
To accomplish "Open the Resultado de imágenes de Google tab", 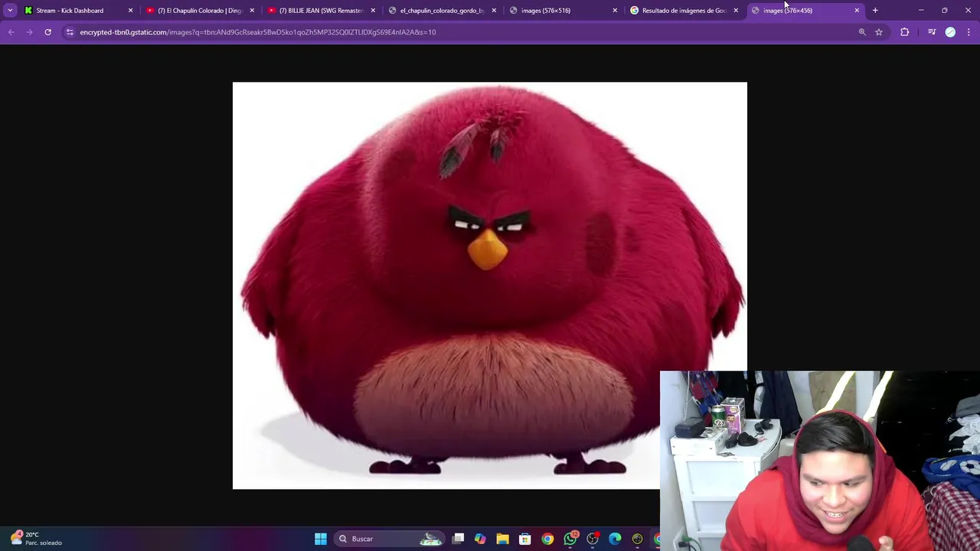I will [684, 11].
